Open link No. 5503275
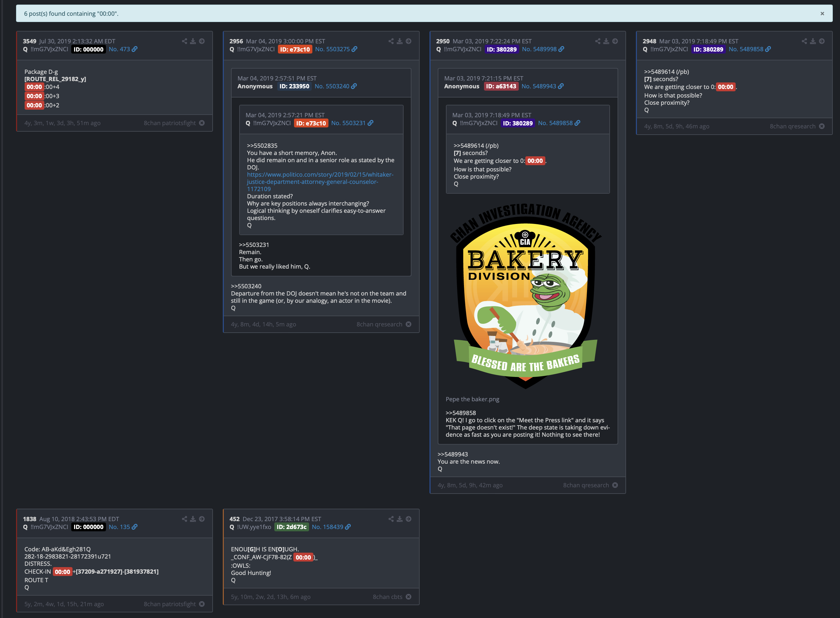This screenshot has height=618, width=840. click(332, 49)
